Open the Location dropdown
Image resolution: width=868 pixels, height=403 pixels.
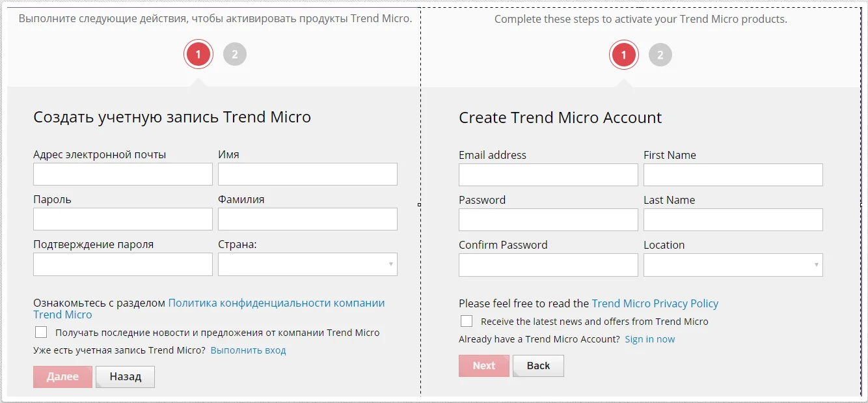(x=733, y=265)
